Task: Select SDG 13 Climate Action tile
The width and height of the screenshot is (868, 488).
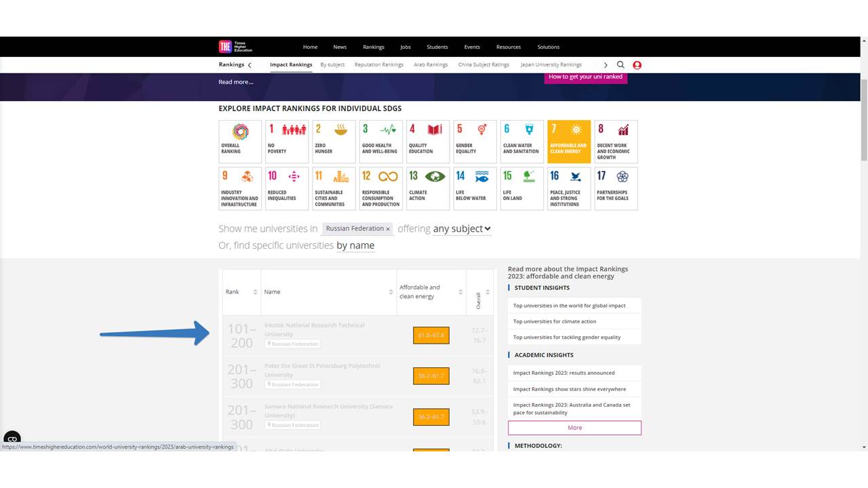Action: (x=428, y=188)
